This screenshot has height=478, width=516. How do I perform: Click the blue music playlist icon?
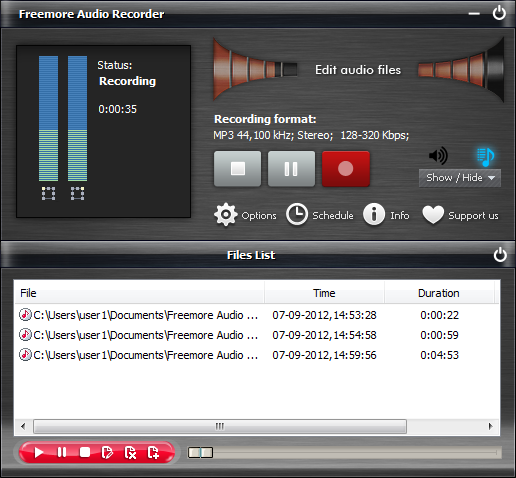click(x=485, y=157)
